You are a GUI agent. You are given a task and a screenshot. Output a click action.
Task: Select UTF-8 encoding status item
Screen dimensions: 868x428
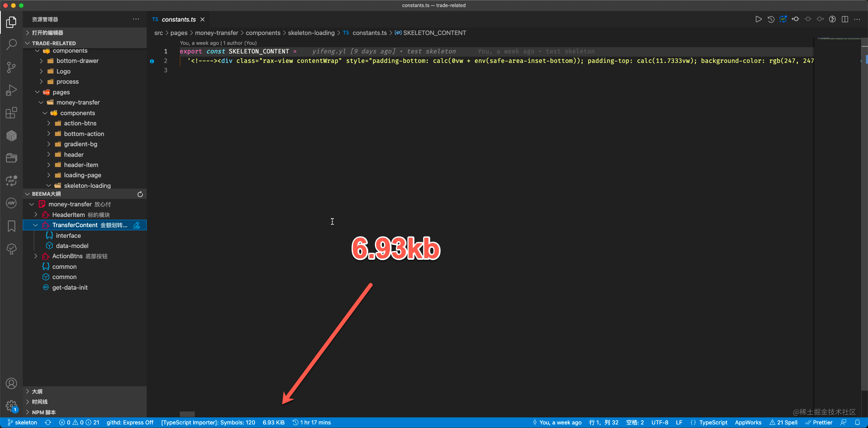(660, 422)
